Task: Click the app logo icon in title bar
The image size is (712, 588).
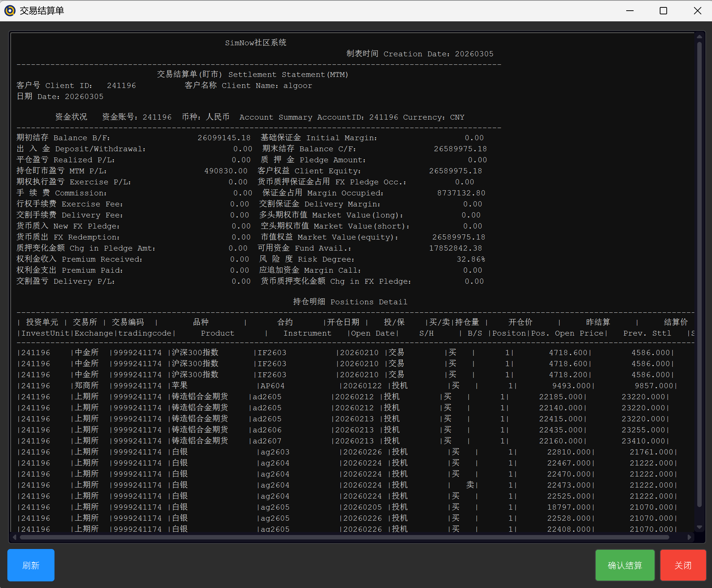Action: (10, 11)
